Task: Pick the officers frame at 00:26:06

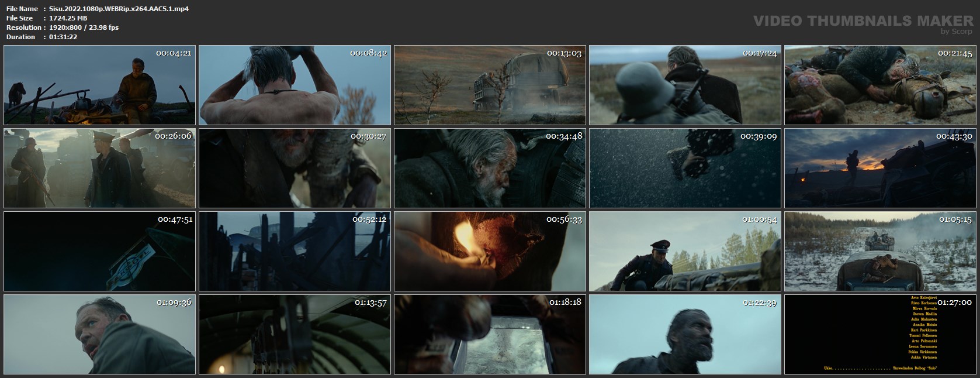Action: [99, 169]
